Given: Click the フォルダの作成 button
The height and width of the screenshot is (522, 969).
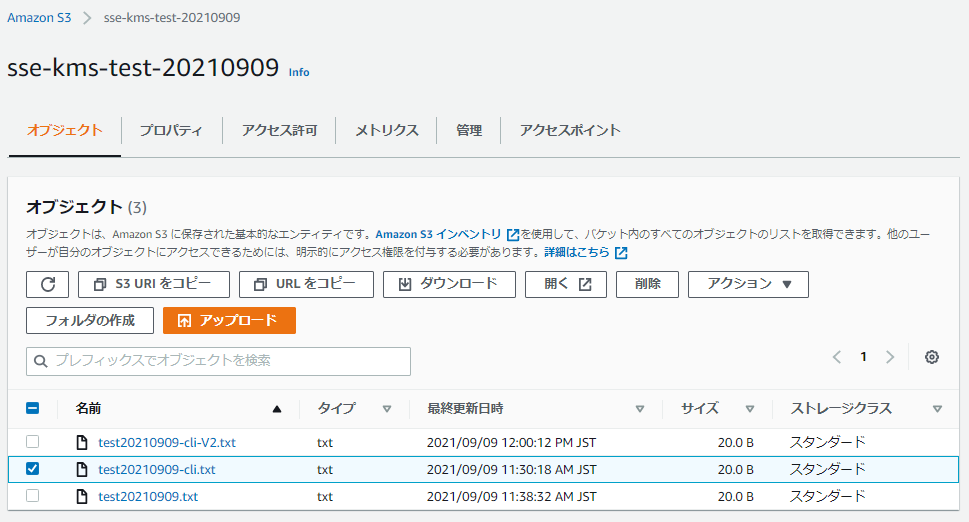Looking at the screenshot, I should 90,321.
